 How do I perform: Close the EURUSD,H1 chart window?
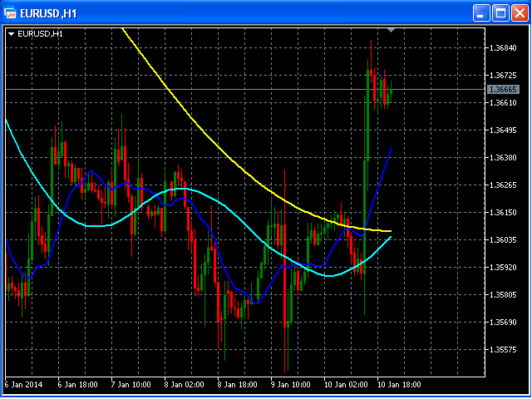pos(519,12)
